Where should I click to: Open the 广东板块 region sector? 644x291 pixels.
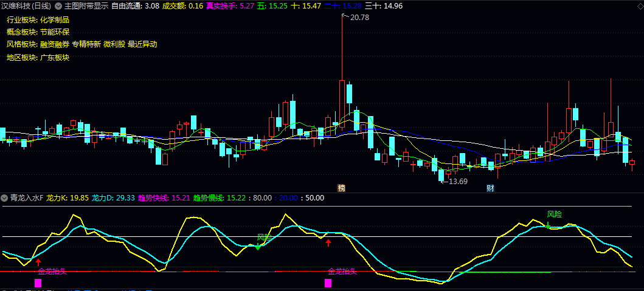[55, 58]
